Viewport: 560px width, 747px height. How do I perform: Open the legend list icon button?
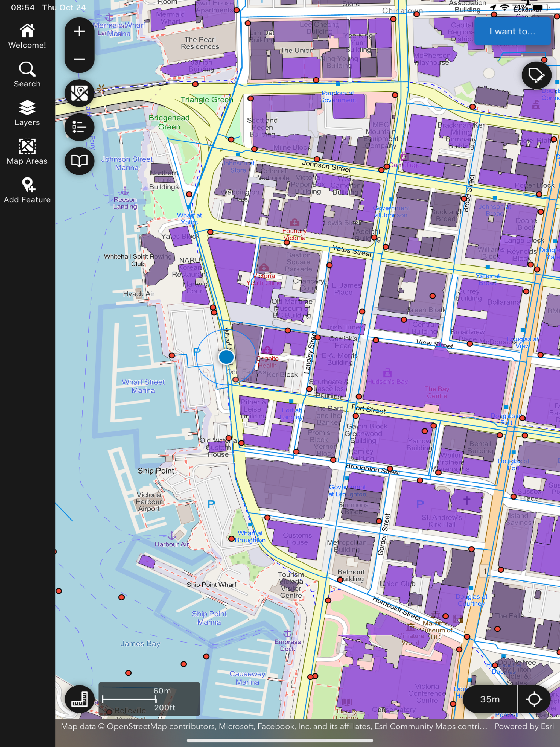coord(79,127)
